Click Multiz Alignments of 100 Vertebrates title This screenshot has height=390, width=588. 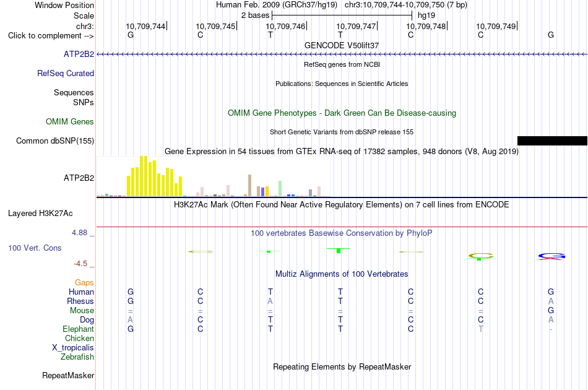(x=342, y=274)
